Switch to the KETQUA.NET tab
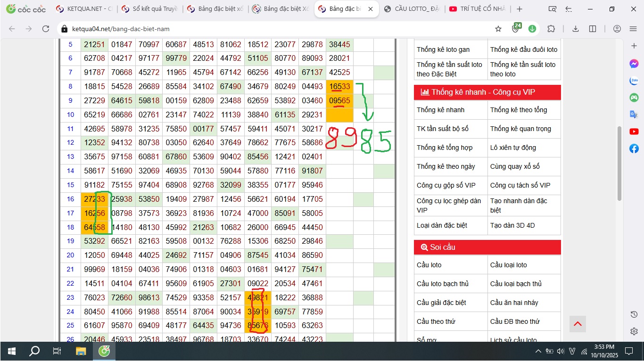 tap(84, 9)
